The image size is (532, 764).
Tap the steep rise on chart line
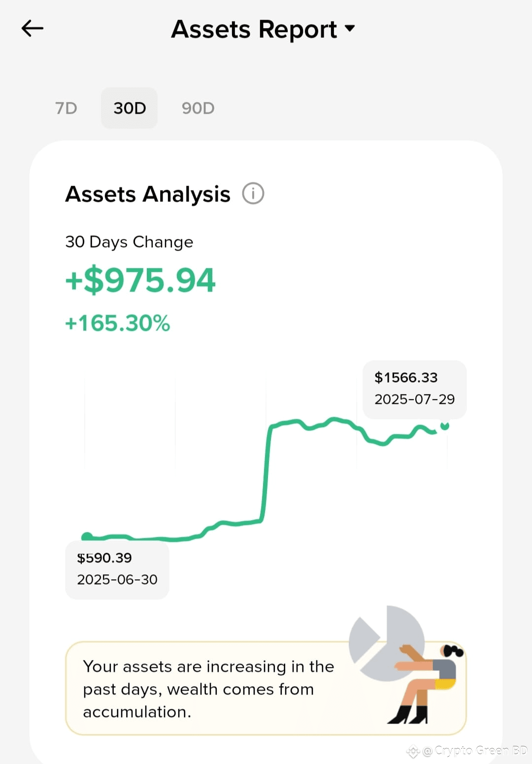coord(266,473)
